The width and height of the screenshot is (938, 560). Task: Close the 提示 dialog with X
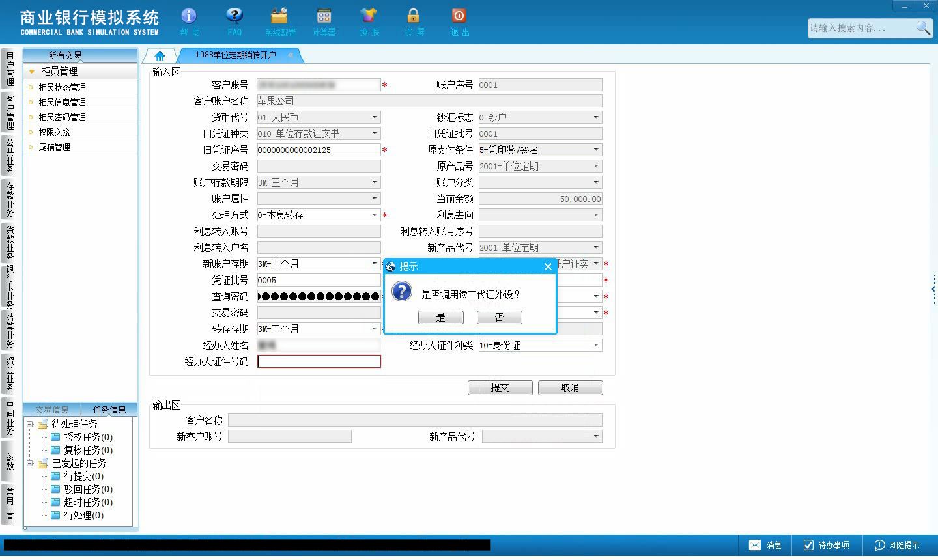click(x=548, y=266)
